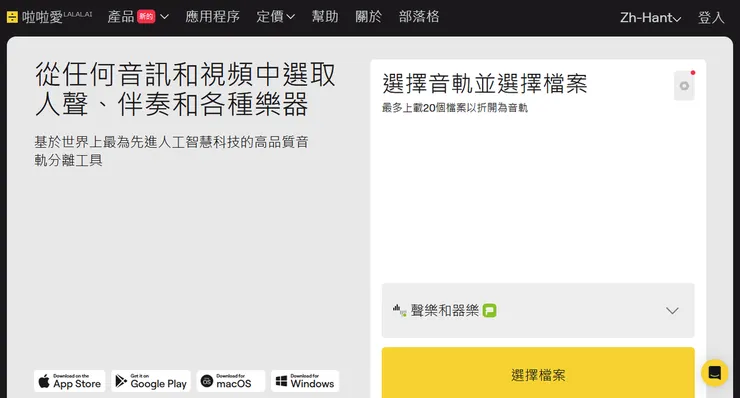Click the yellow 選擇檔案 button
The height and width of the screenshot is (398, 740).
538,375
